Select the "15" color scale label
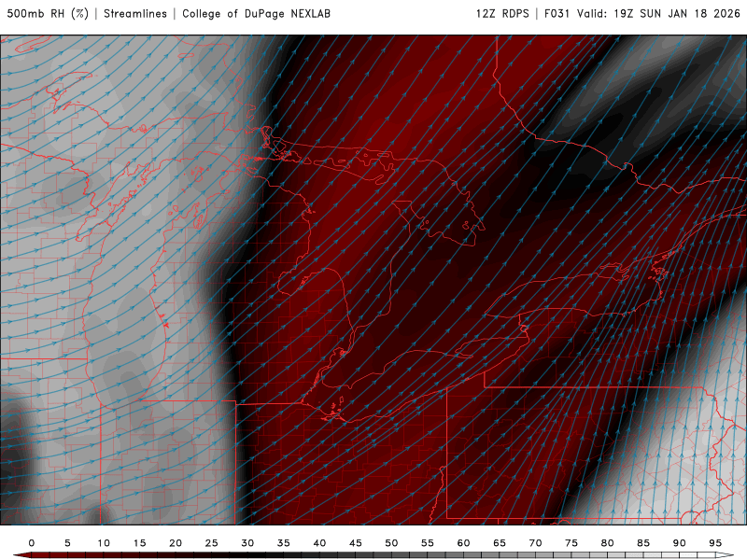Viewport: 747px width, 560px height. pyautogui.click(x=139, y=543)
